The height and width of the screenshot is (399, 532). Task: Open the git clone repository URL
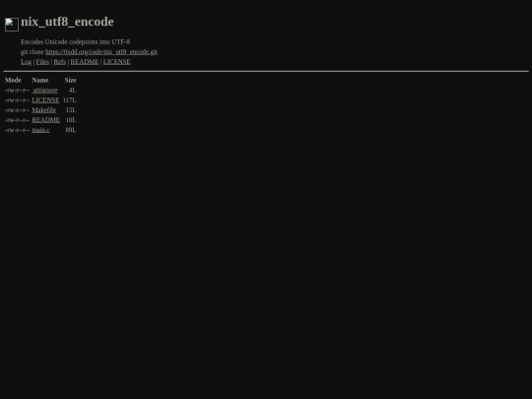point(101,52)
